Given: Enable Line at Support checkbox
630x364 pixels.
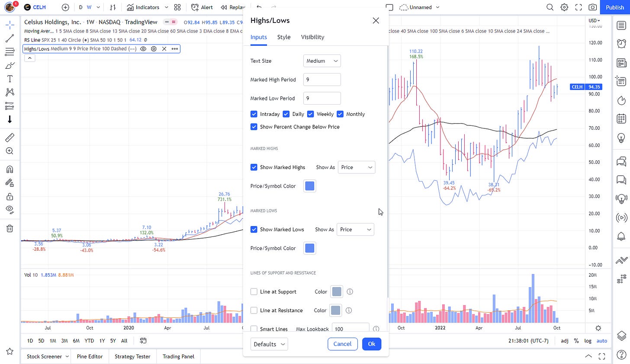Looking at the screenshot, I should [x=254, y=292].
